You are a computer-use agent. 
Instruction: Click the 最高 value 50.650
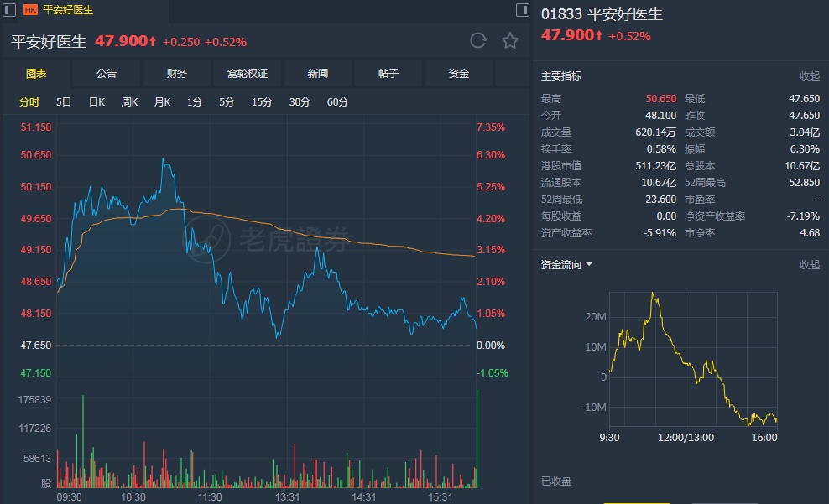click(661, 99)
